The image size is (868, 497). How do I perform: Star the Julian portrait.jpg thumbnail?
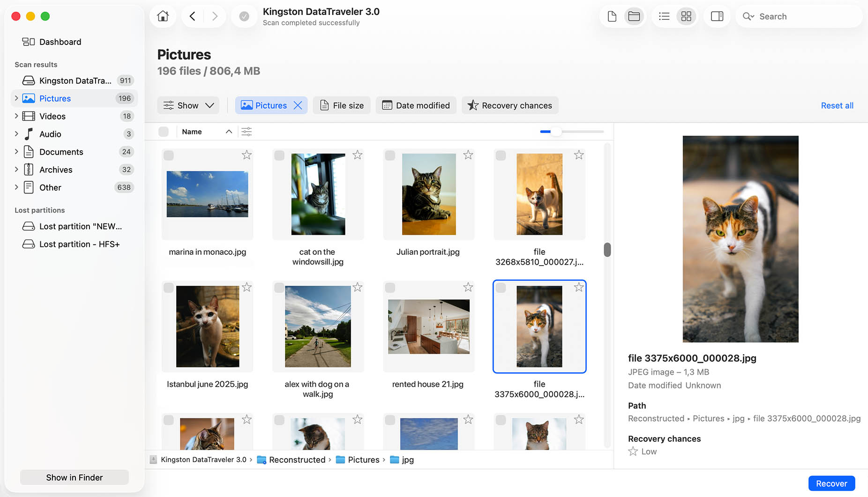click(468, 155)
